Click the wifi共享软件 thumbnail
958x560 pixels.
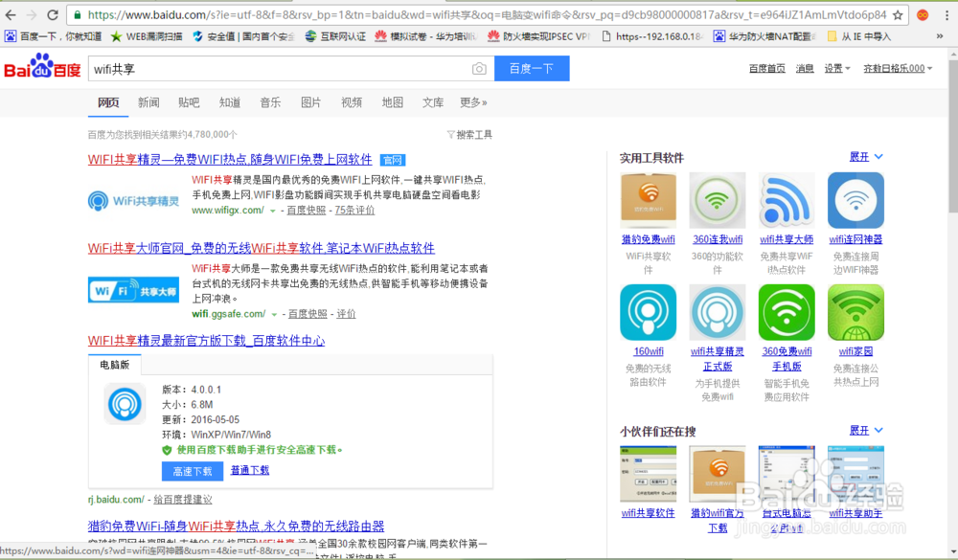point(648,474)
